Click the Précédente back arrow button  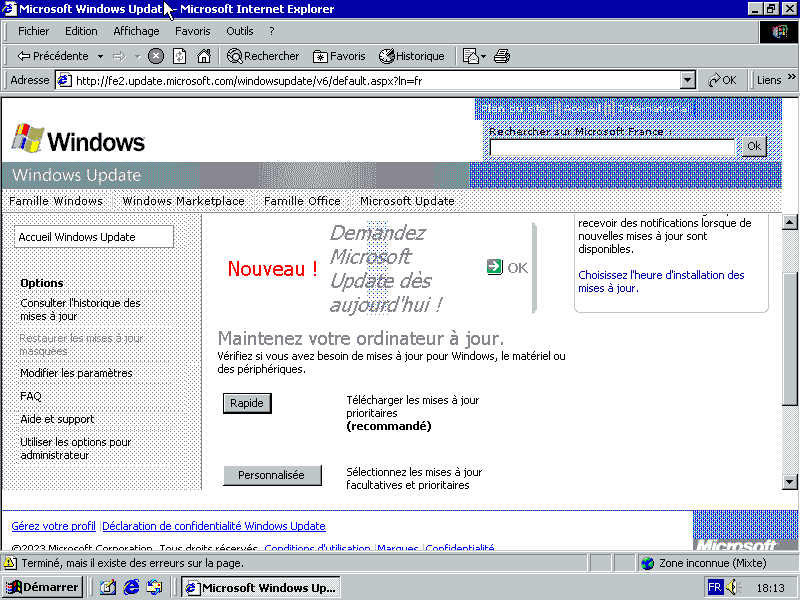tap(53, 56)
